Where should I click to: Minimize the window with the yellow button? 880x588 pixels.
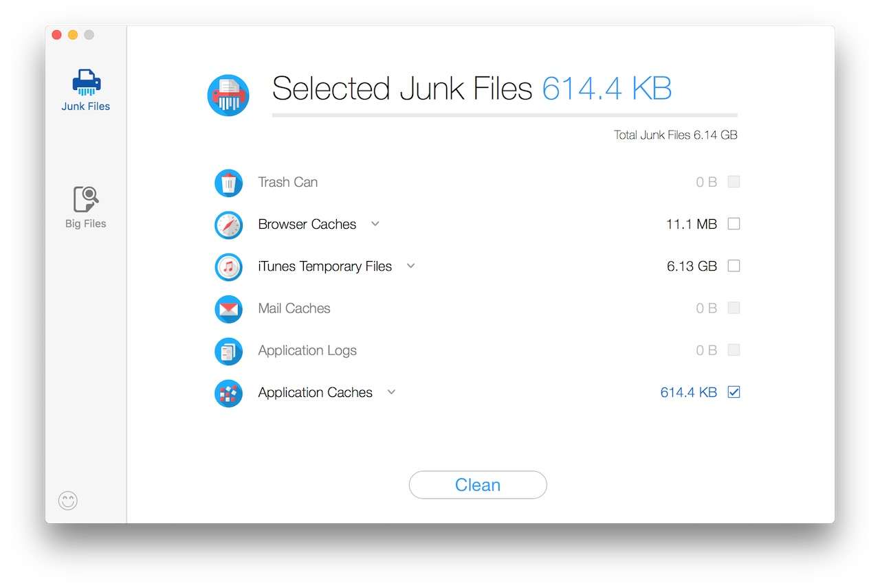pyautogui.click(x=73, y=35)
